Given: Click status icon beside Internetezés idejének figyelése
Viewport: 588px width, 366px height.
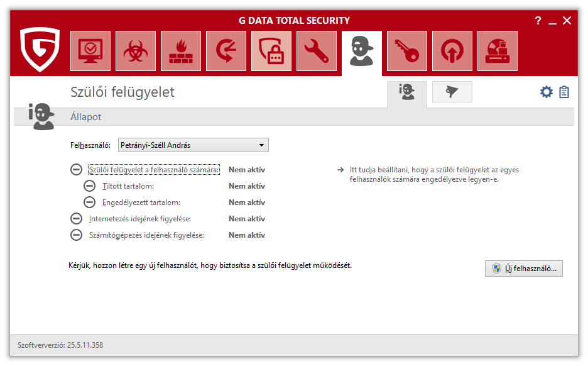Looking at the screenshot, I should (x=76, y=218).
